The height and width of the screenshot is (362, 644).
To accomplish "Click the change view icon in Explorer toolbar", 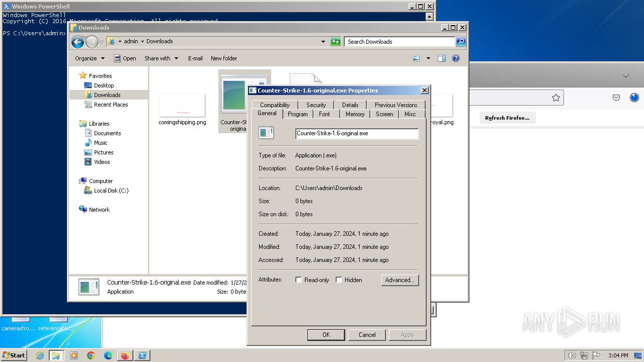I will coord(416,58).
